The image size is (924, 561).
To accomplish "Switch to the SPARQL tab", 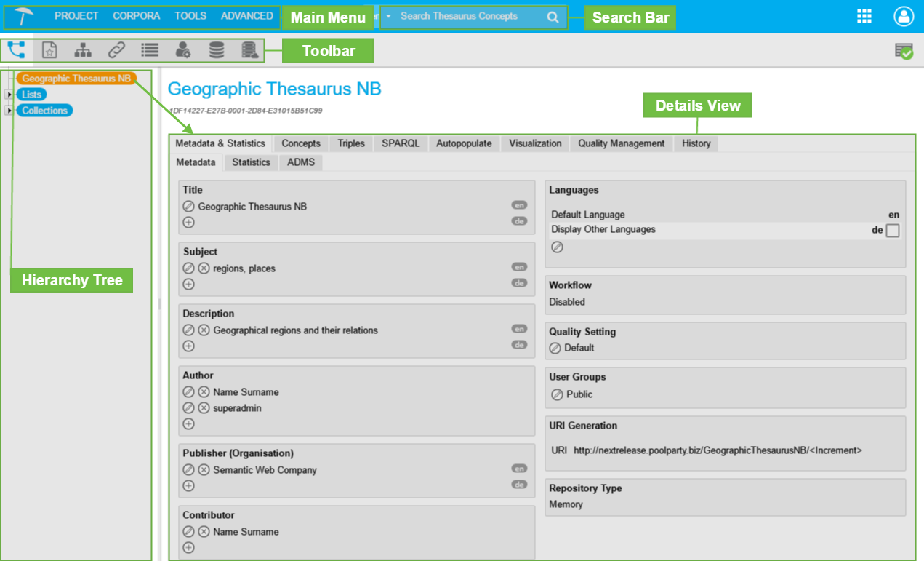I will click(401, 143).
